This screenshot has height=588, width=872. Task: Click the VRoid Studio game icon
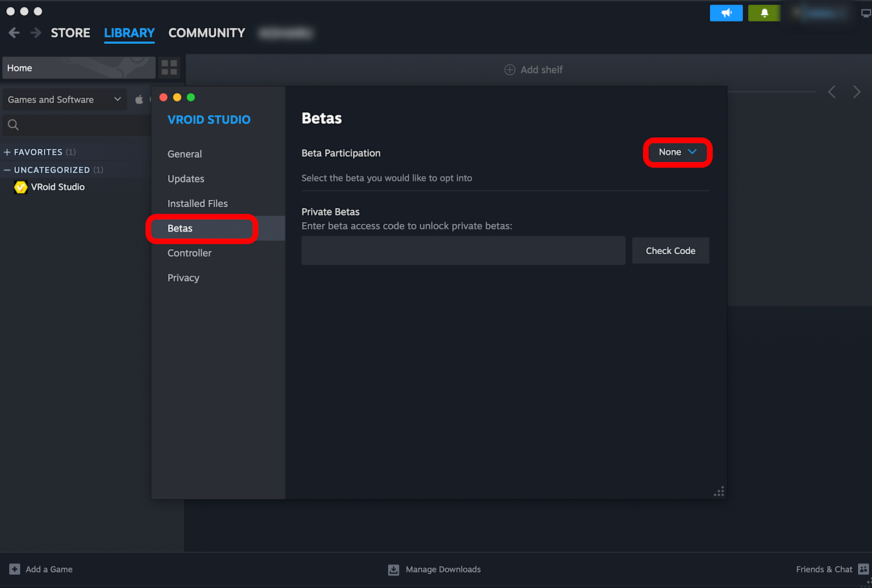coord(20,187)
